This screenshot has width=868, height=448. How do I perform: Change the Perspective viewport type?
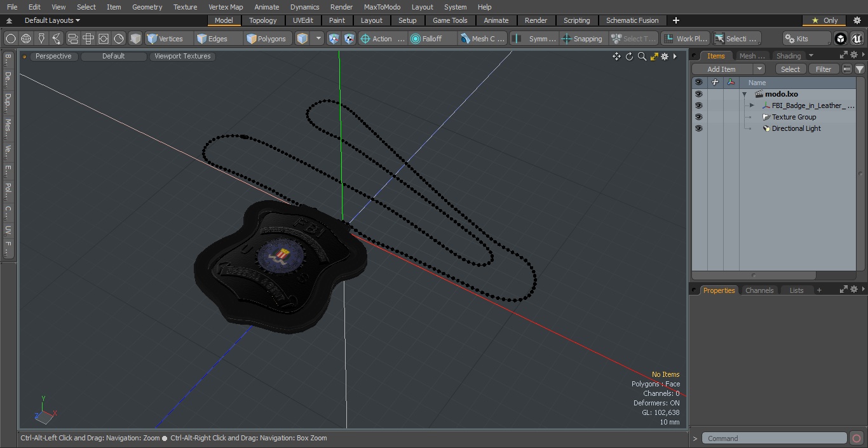pyautogui.click(x=53, y=56)
